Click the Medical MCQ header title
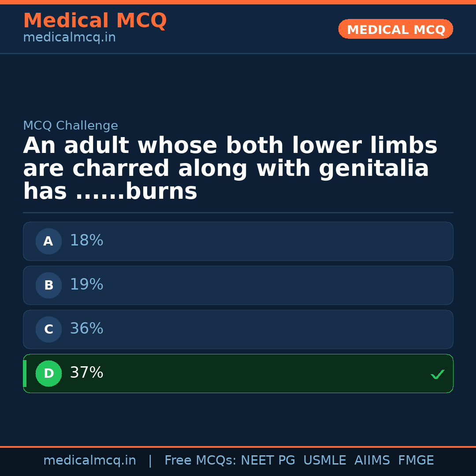This screenshot has height=476, width=476. 95,21
